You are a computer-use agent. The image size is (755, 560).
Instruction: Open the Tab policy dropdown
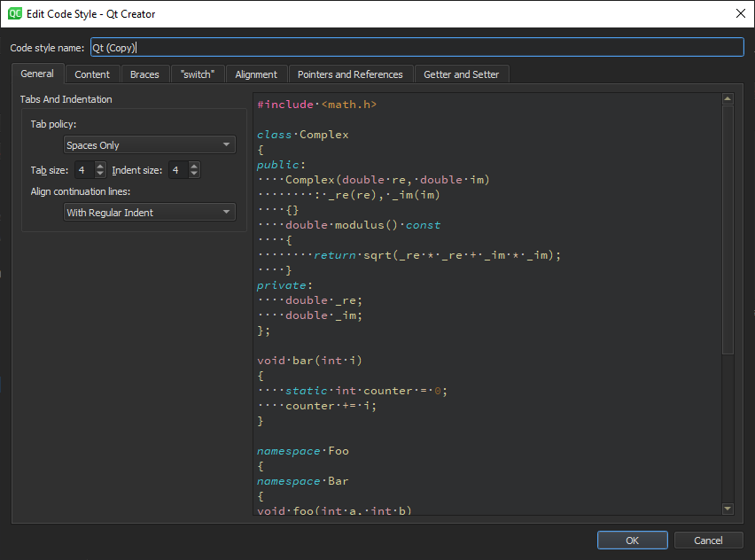tap(149, 144)
